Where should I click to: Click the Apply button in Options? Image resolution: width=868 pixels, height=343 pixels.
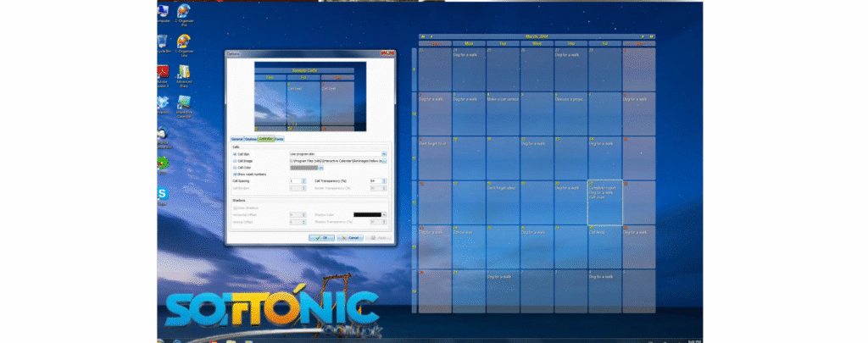[x=379, y=238]
